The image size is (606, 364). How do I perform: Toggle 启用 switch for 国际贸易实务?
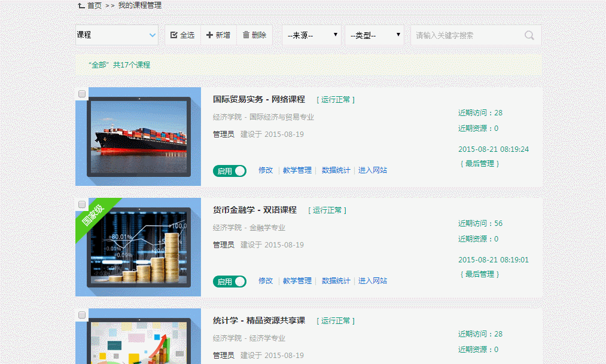[x=230, y=171]
